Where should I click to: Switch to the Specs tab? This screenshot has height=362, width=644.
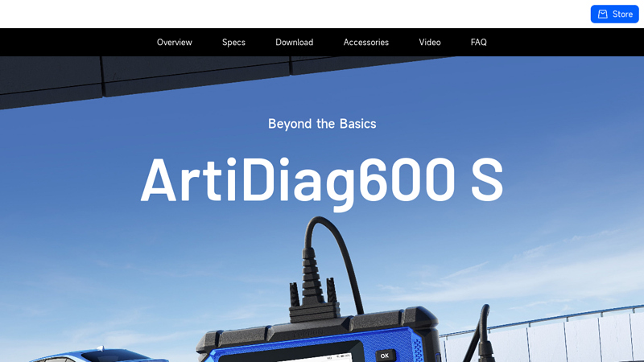pyautogui.click(x=233, y=43)
